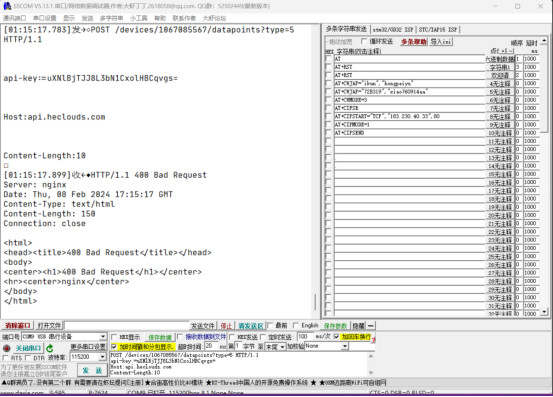Open the 末尾 position dropdown
The image size is (553, 397).
(282, 347)
